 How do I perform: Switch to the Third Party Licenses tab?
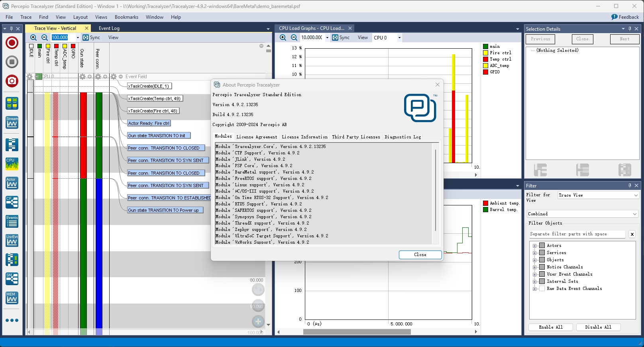click(356, 137)
